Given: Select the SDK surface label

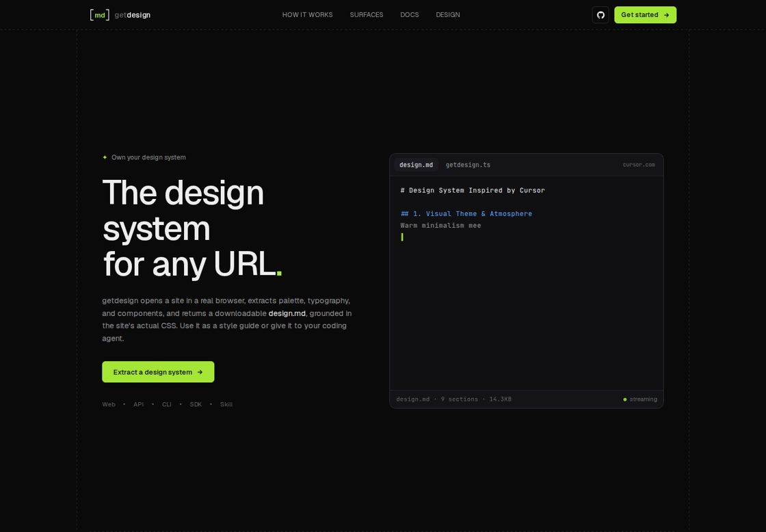Looking at the screenshot, I should (196, 404).
